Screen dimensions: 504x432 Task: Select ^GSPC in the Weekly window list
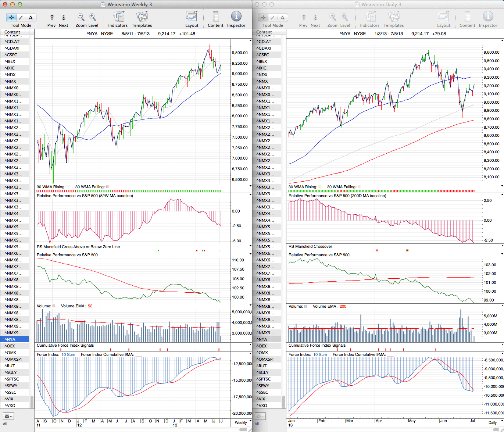[15, 55]
